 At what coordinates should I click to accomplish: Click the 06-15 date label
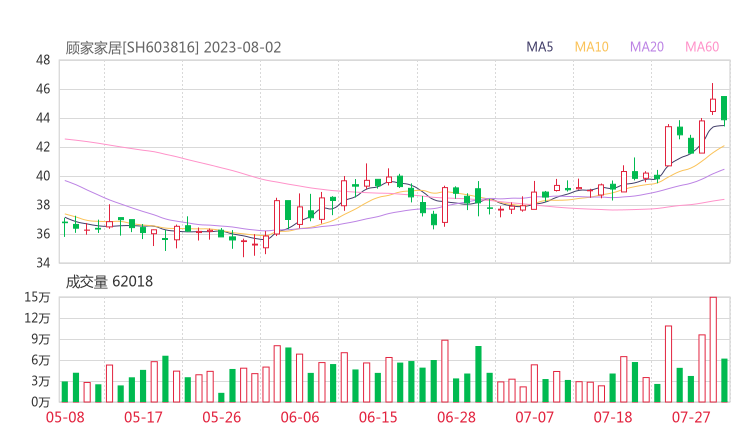(378, 417)
